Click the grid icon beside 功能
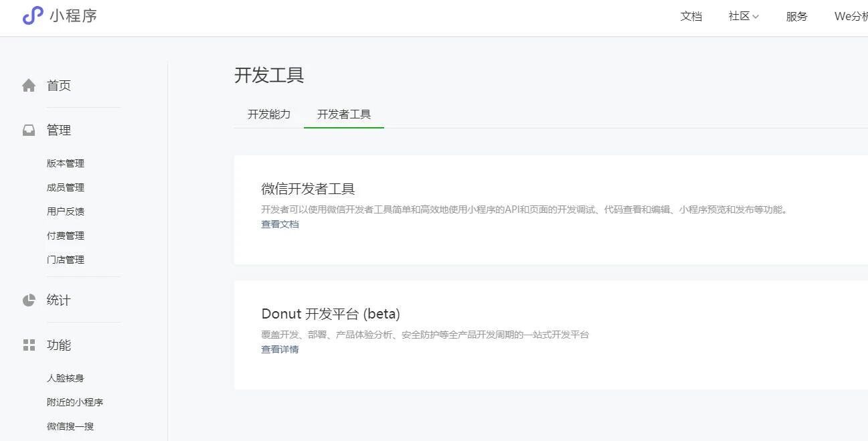This screenshot has width=868, height=441. tap(29, 345)
